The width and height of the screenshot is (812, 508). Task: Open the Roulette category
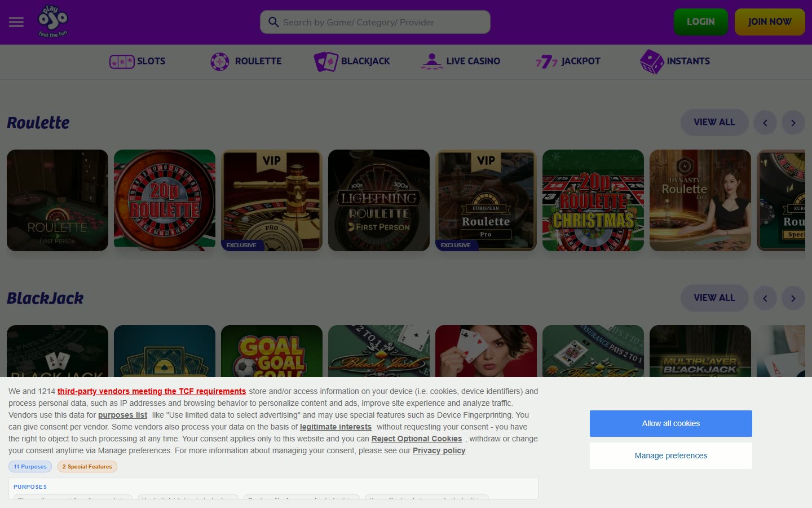coord(246,61)
